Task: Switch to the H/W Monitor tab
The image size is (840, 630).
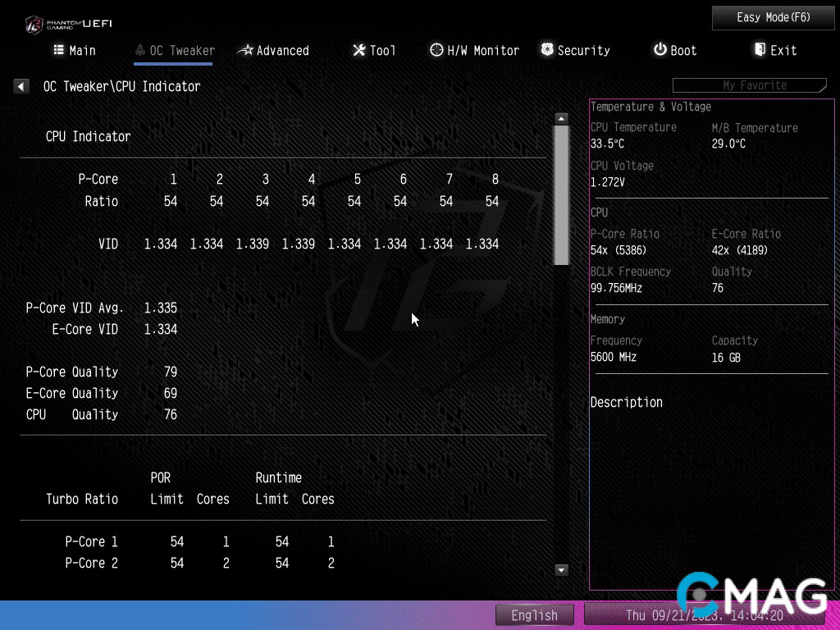Action: [475, 50]
